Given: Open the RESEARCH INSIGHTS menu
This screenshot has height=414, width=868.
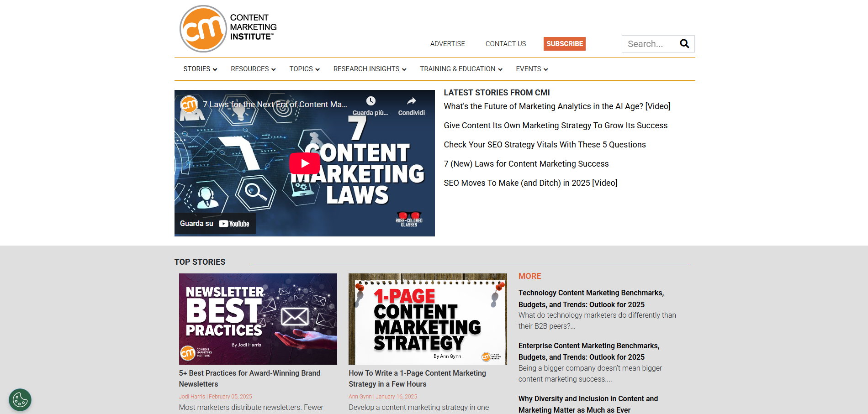Looking at the screenshot, I should 366,69.
